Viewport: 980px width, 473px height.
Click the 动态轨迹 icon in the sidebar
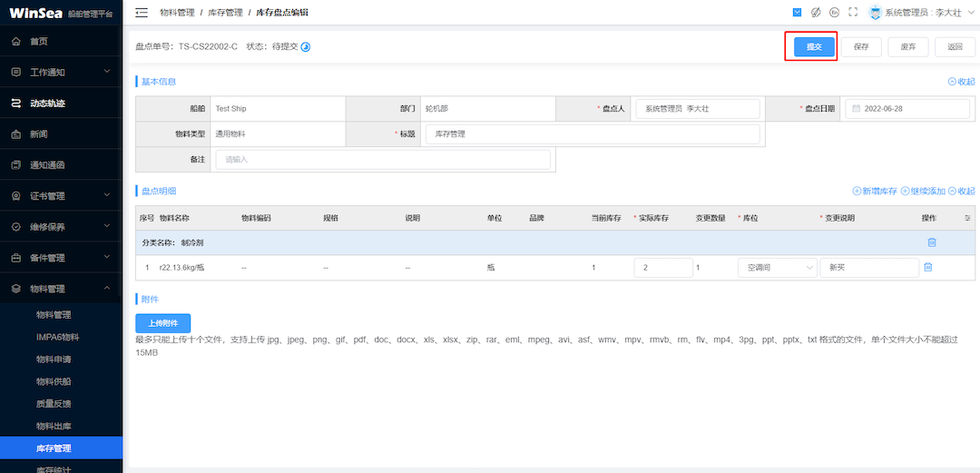16,103
